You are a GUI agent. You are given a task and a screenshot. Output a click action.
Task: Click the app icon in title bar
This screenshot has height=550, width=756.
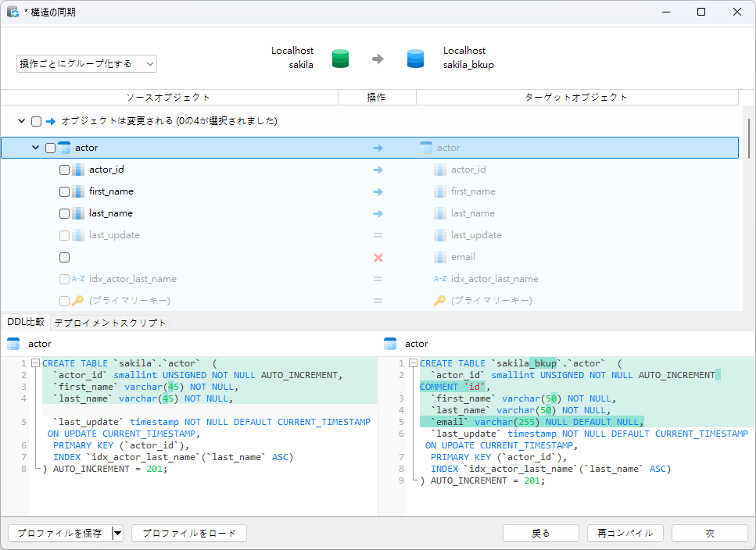point(13,12)
